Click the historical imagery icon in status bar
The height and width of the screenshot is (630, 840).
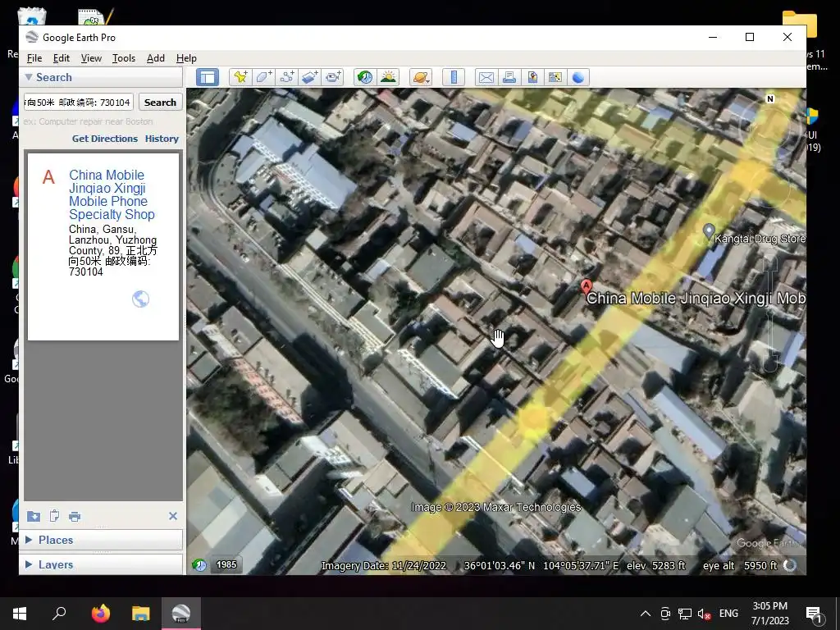pyautogui.click(x=200, y=564)
